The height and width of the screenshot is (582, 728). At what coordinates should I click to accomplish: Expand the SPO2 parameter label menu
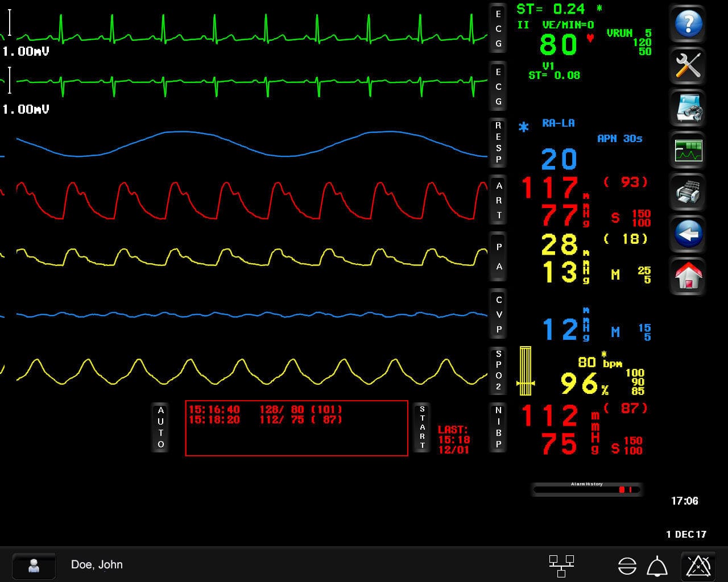499,371
